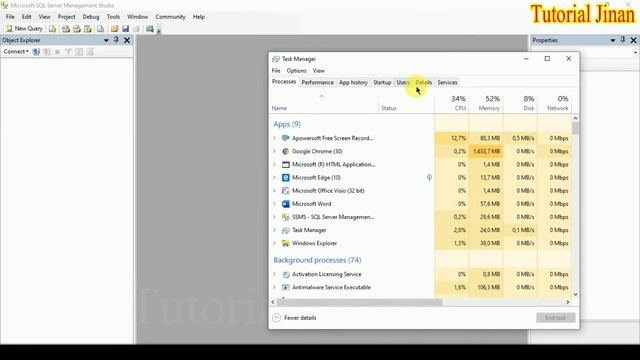Click the Antimalware Service Executable icon
This screenshot has width=640, height=360.
coord(286,287)
